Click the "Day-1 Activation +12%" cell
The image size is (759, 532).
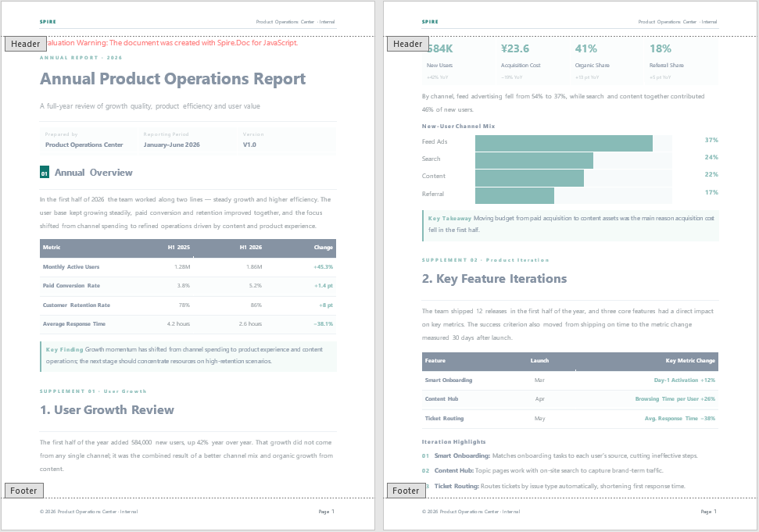685,380
